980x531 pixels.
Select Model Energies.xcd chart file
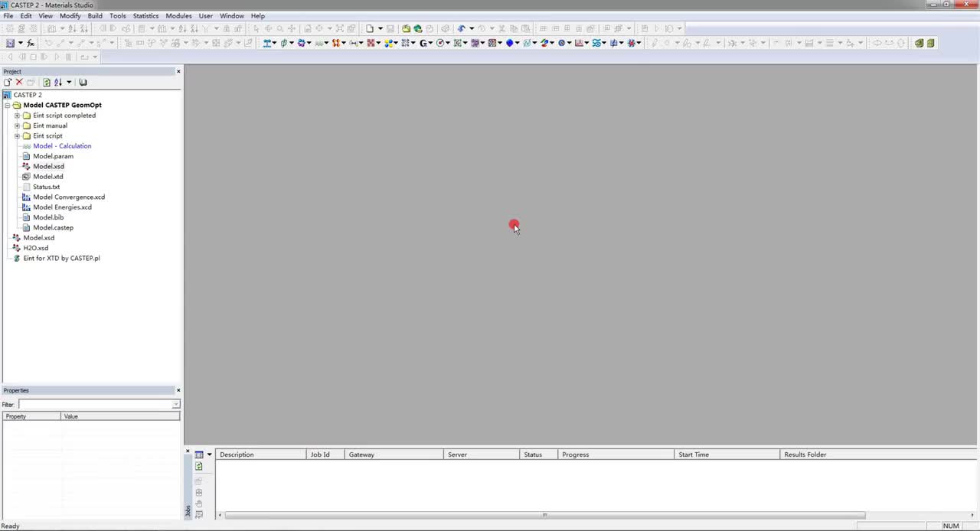click(x=62, y=207)
